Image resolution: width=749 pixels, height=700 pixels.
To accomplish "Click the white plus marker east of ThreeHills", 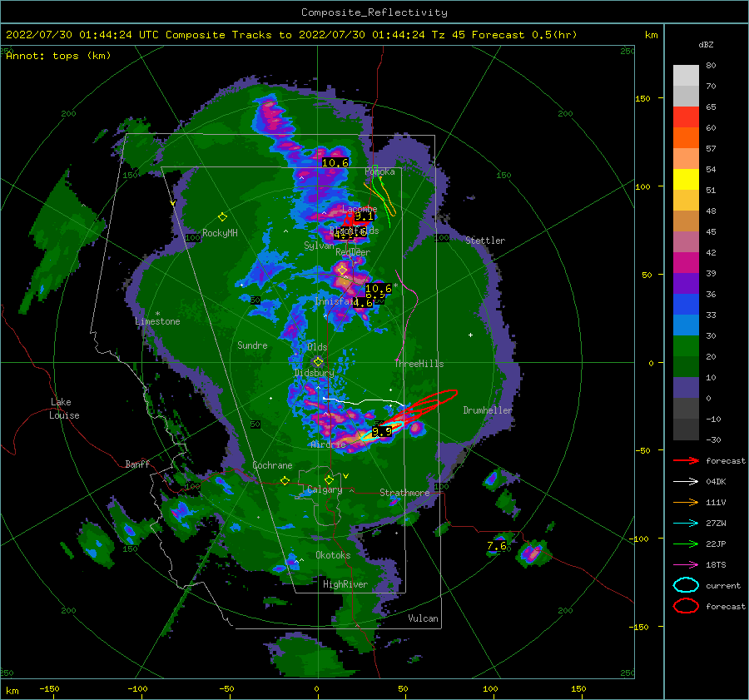I will point(470,335).
